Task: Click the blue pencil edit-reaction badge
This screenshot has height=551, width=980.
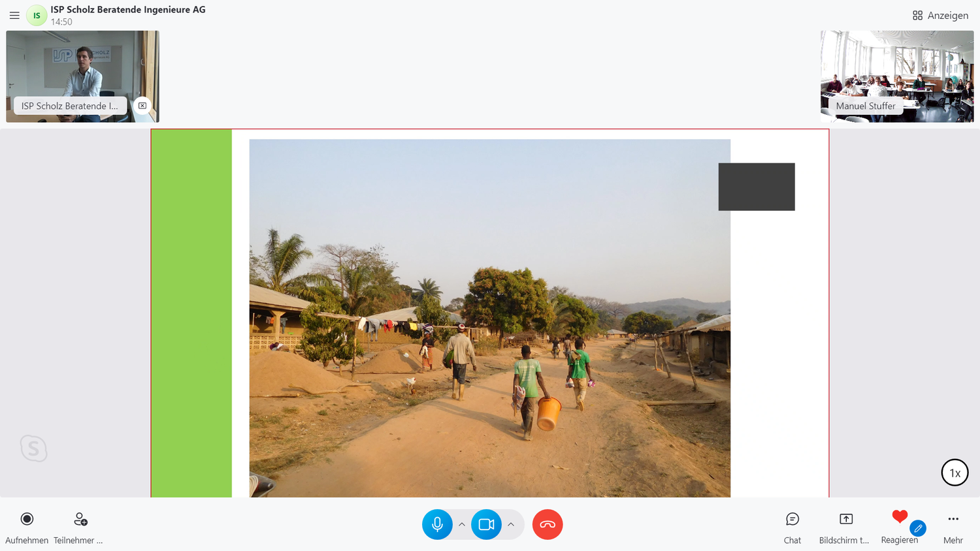Action: point(918,528)
